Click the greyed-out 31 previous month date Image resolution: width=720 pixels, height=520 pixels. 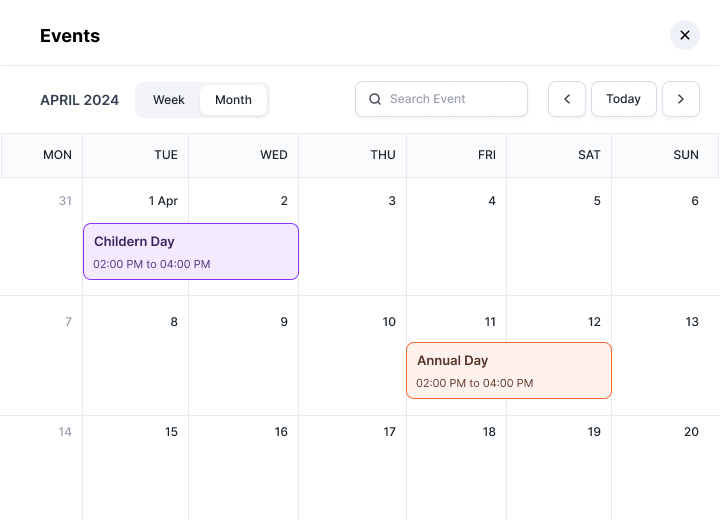coord(65,201)
